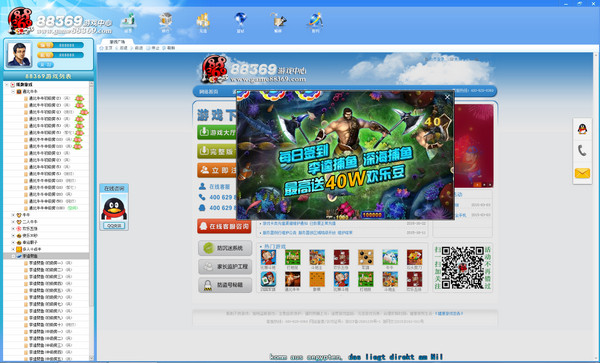
Task: Collapse the 通比牛牛 game tree node
Action: coord(13,92)
